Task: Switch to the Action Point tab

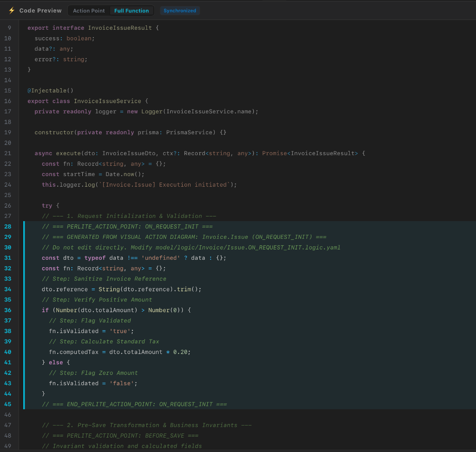Action: pos(89,11)
